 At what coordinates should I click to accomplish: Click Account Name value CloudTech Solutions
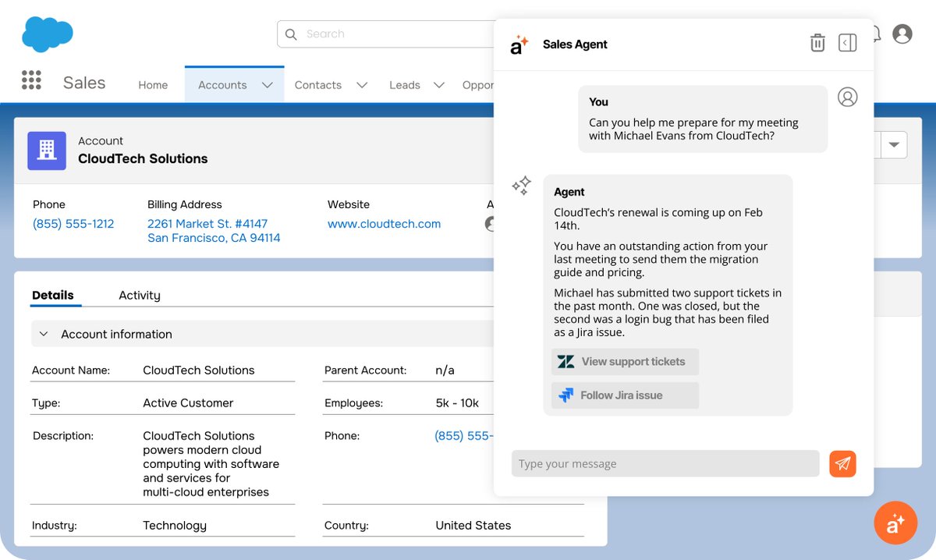(199, 370)
